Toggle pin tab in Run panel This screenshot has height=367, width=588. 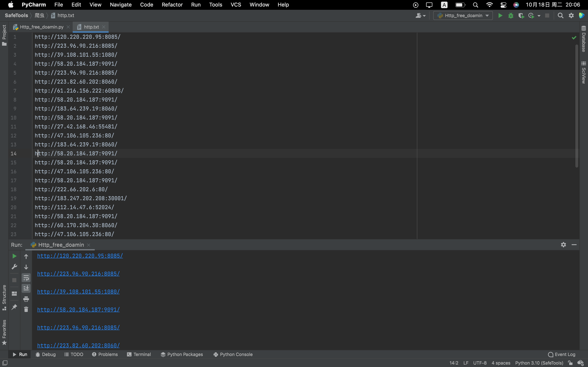14,307
